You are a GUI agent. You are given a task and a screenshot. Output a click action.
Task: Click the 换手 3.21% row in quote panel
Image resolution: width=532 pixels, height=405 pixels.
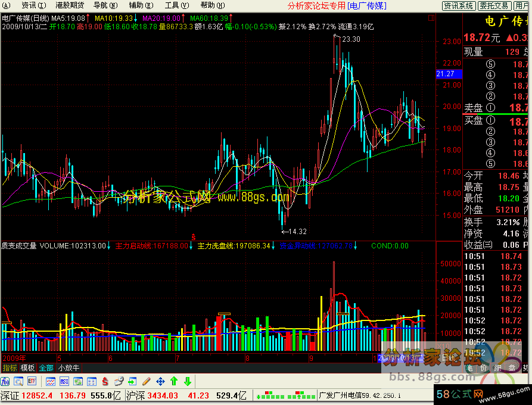[x=491, y=222]
